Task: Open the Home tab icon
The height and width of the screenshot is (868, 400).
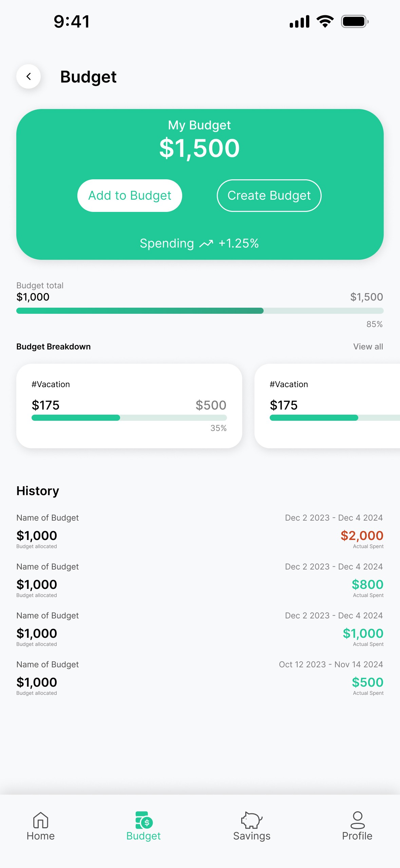Action: click(41, 820)
